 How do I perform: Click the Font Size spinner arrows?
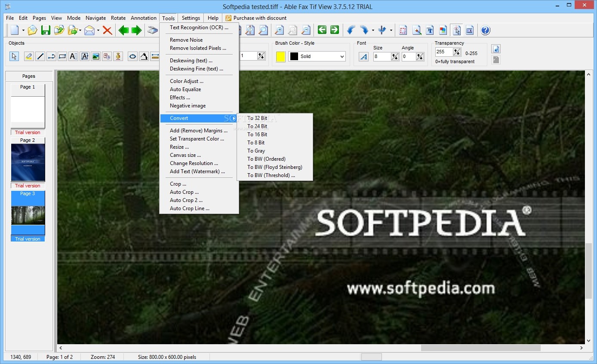click(394, 56)
